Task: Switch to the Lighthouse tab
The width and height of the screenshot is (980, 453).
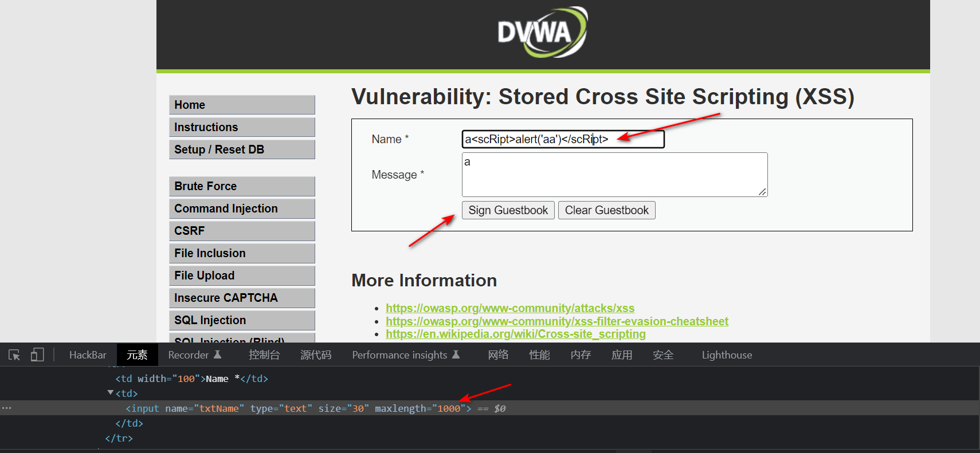Action: tap(726, 355)
